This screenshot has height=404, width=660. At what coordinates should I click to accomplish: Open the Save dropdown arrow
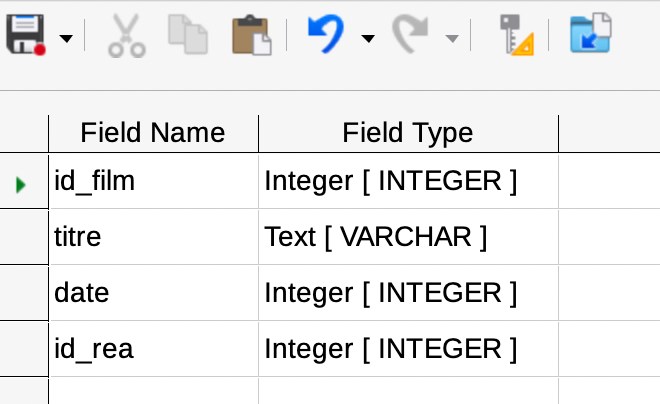[x=66, y=39]
